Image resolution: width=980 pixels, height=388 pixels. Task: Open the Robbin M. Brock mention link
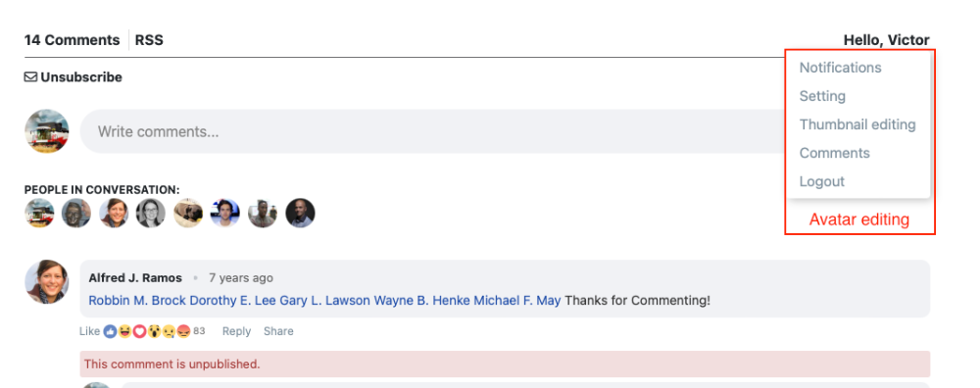click(137, 301)
